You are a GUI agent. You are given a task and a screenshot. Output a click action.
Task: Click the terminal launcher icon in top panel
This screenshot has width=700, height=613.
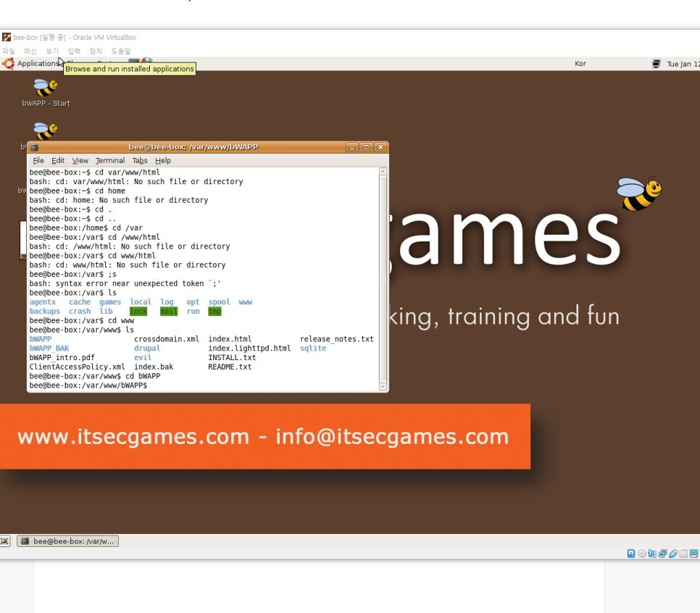(134, 61)
